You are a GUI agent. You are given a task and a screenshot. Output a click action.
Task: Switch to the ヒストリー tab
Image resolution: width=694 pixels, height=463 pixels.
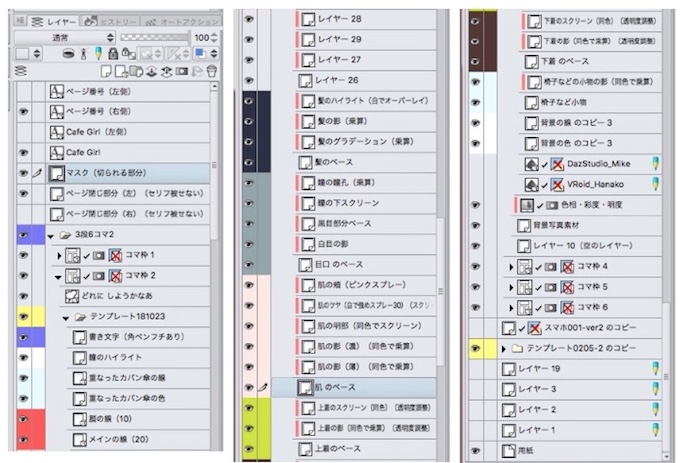(111, 21)
